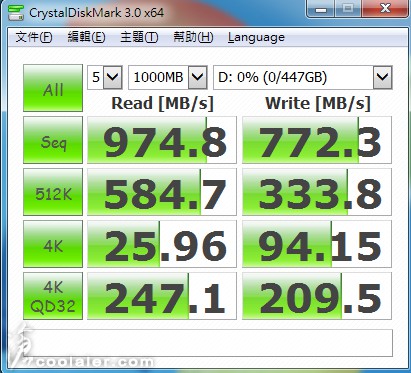Click the Seq read result 974.8
Image resolution: width=411 pixels, height=373 pixels.
(162, 140)
